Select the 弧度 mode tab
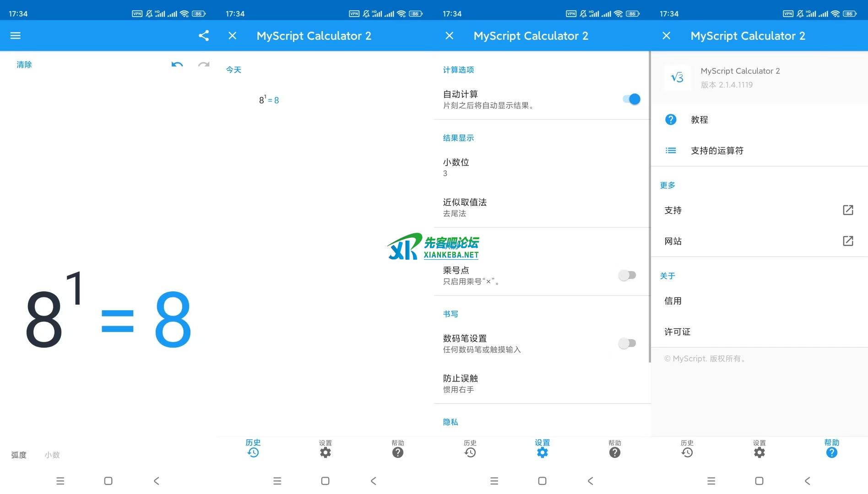Image resolution: width=868 pixels, height=494 pixels. coord(18,455)
